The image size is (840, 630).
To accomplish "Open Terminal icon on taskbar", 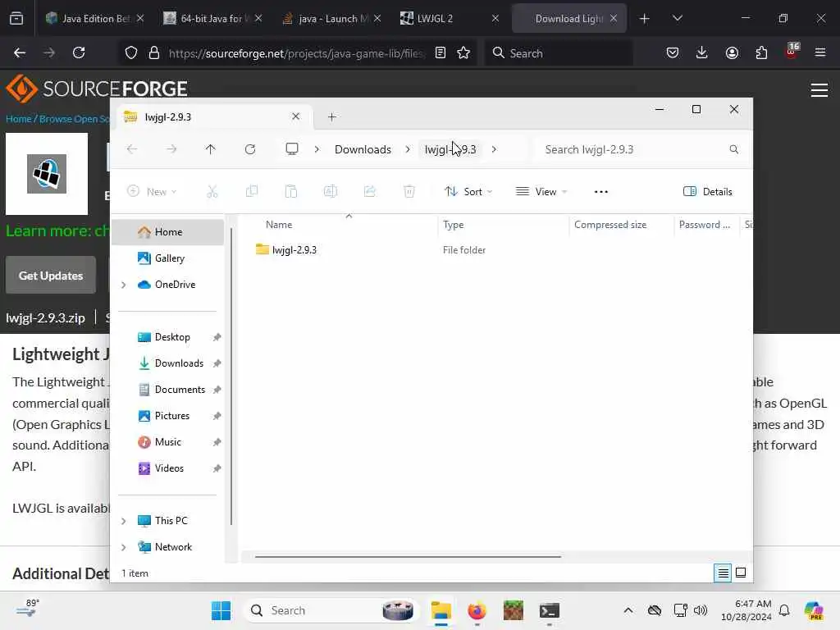I will (549, 610).
